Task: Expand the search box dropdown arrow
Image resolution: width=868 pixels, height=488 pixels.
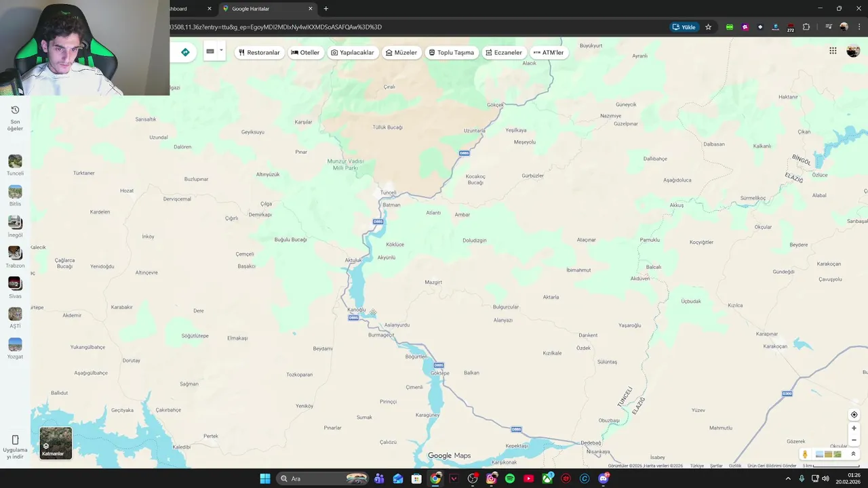Action: 221,50
